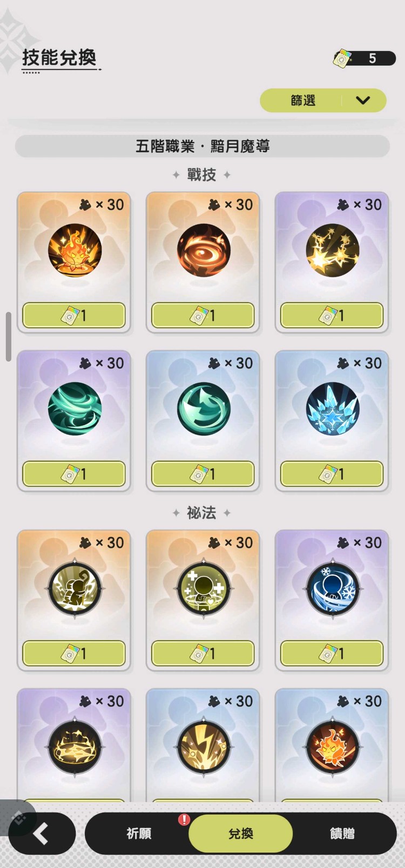Select the snowflake figure 祕法 skill icon

tap(332, 588)
